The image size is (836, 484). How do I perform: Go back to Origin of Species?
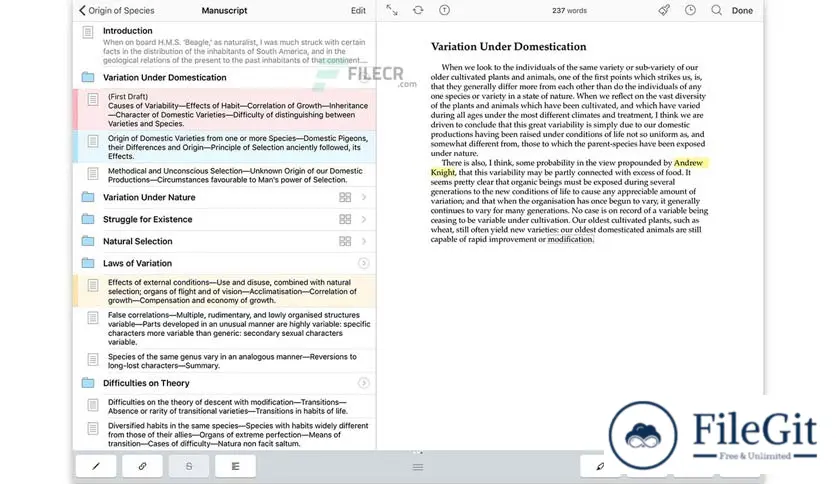tap(117, 10)
